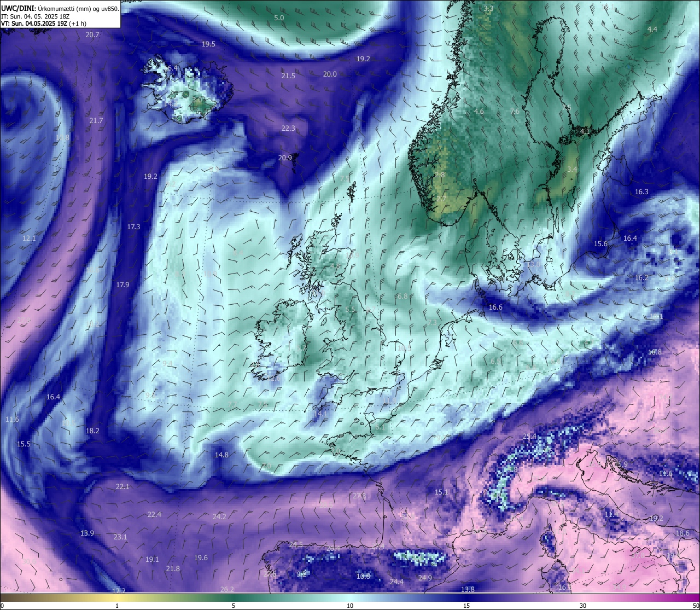Click the 24.2 map value
This screenshot has width=700, height=610.
tap(219, 516)
